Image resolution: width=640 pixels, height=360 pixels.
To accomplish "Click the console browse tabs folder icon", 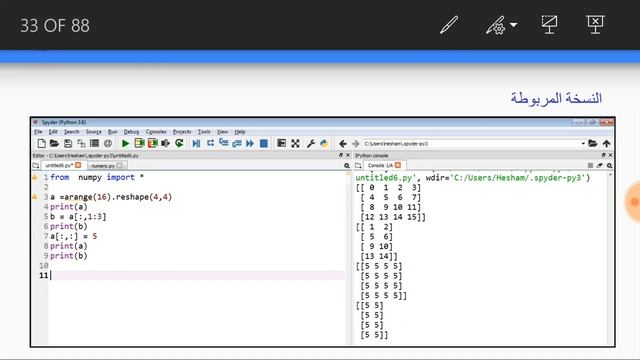I will (x=358, y=165).
